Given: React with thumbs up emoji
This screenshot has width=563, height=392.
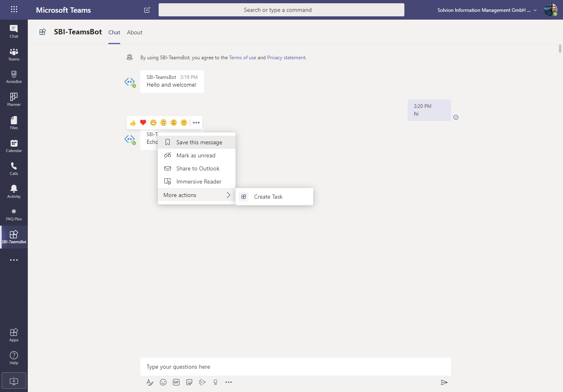Looking at the screenshot, I should [x=133, y=123].
